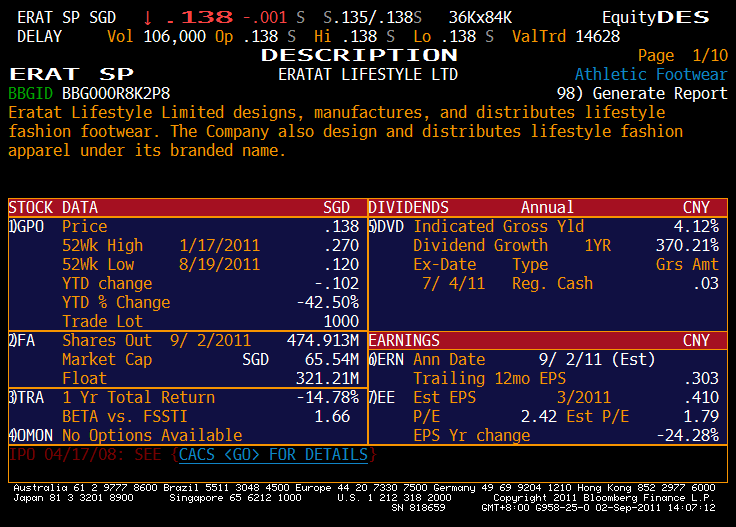Click the EquityDES function label
736x527 pixels.
coord(656,18)
